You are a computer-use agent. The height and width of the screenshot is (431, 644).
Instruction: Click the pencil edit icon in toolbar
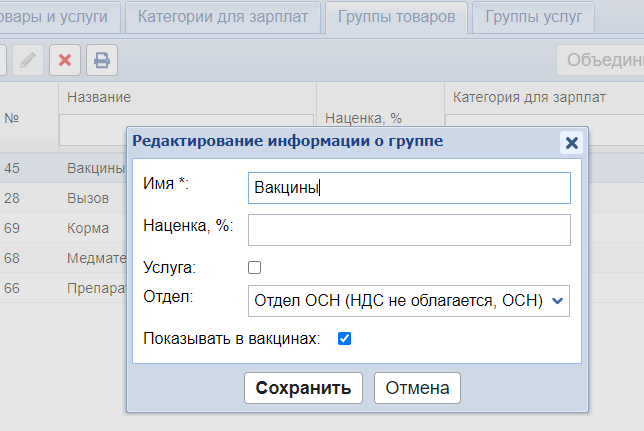point(29,60)
